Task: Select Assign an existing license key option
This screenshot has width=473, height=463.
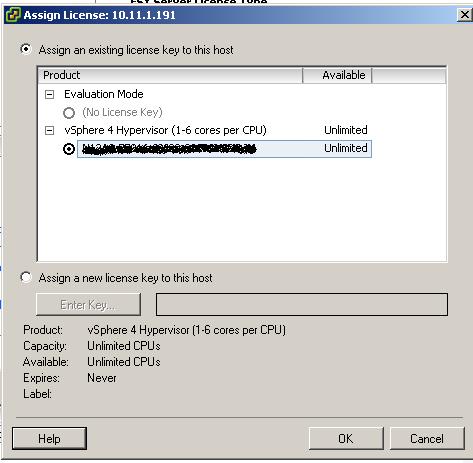Action: click(26, 49)
